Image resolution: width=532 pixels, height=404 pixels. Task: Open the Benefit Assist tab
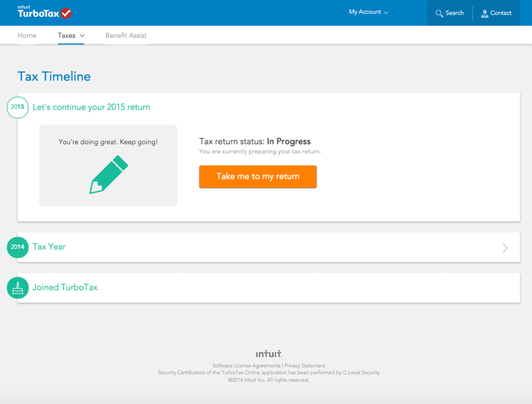125,35
